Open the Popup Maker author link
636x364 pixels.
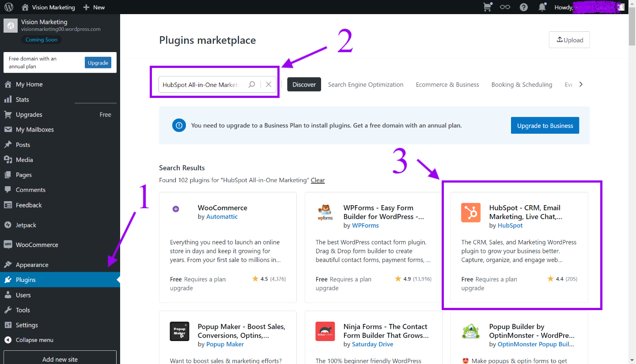click(x=225, y=344)
